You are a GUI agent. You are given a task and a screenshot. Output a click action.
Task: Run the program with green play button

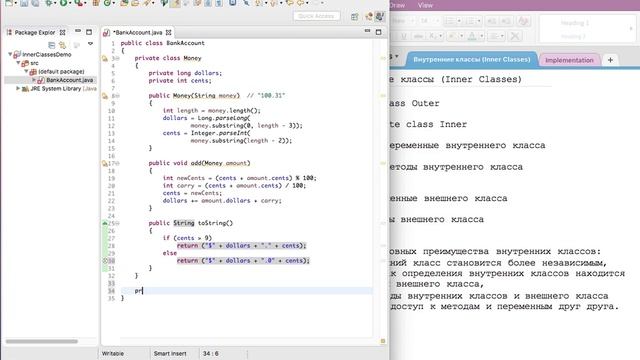[63, 3]
